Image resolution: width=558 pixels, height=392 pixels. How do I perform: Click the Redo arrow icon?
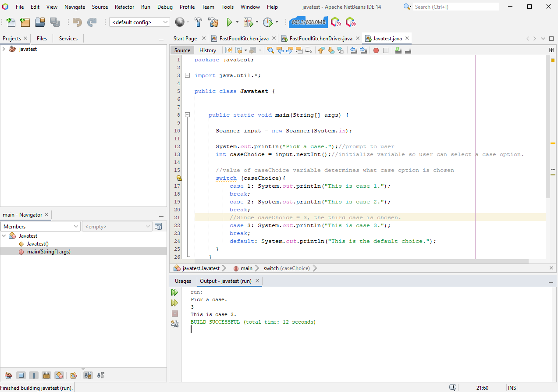click(92, 22)
